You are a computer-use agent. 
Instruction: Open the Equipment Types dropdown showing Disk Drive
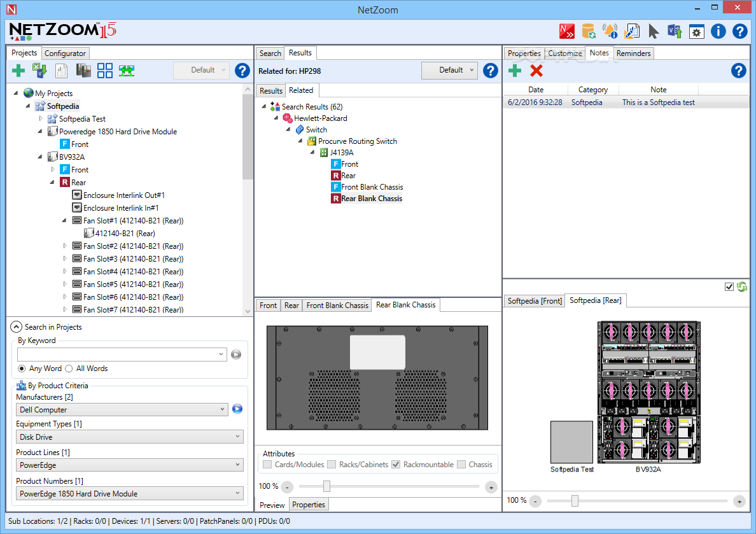tap(130, 437)
